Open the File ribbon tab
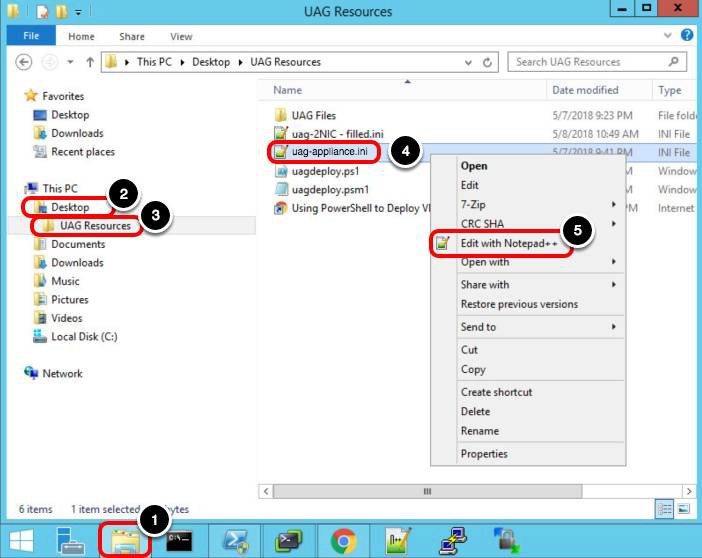The width and height of the screenshot is (702, 558). pyautogui.click(x=31, y=35)
